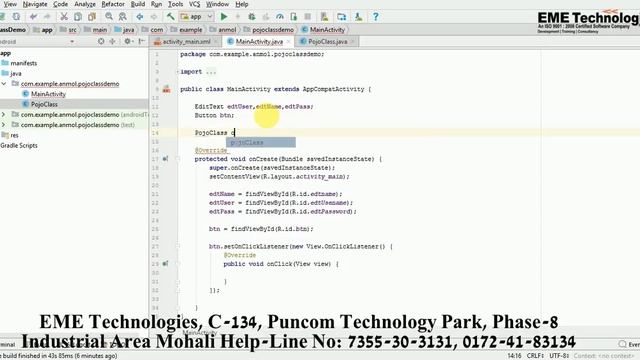Click the Make Project hammer icon
The height and width of the screenshot is (360, 640).
pos(171,17)
